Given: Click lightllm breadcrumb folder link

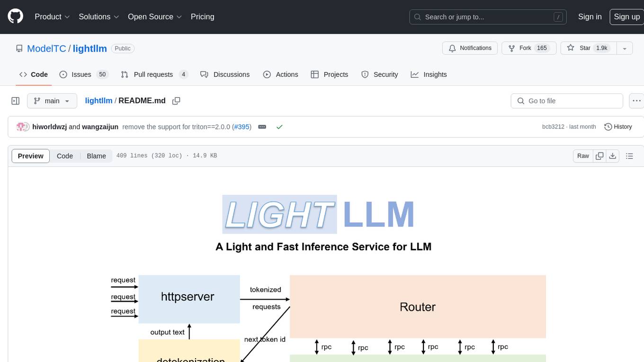Looking at the screenshot, I should 98,101.
